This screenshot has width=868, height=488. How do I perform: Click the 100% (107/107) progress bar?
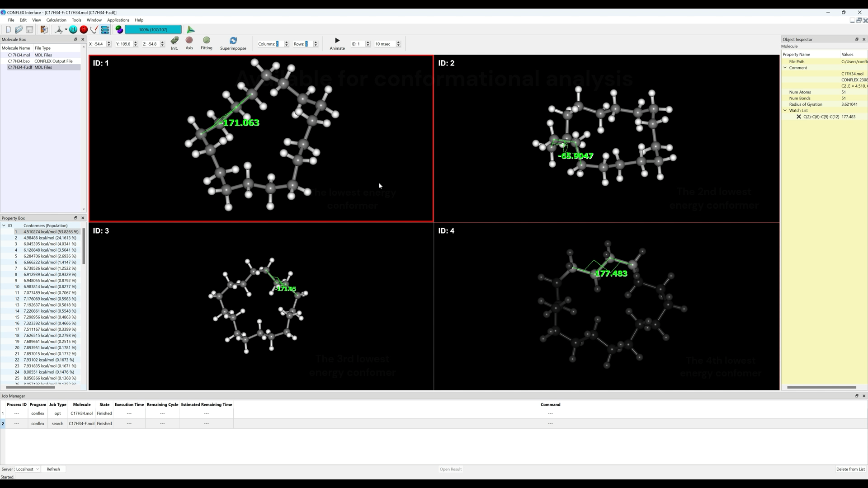click(x=153, y=30)
